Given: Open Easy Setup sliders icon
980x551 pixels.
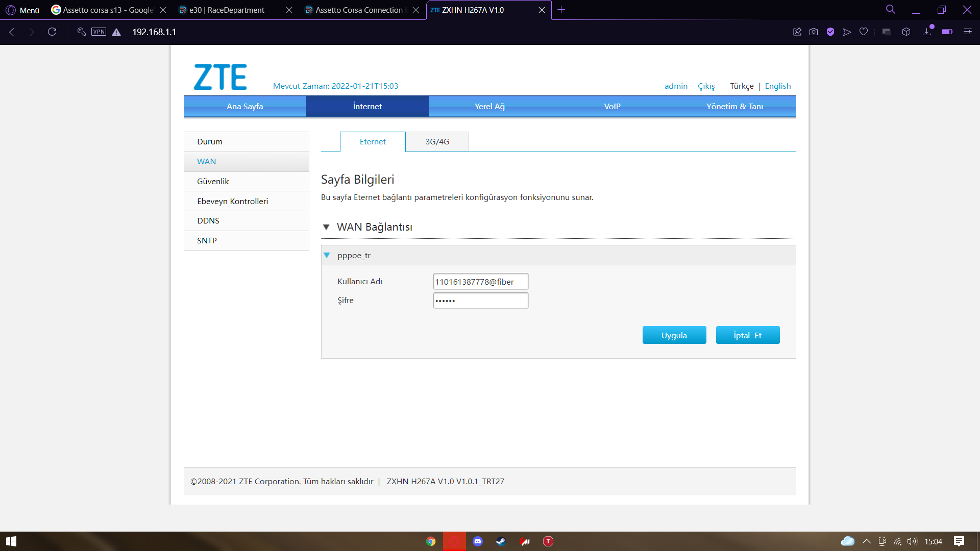Looking at the screenshot, I should click(967, 32).
